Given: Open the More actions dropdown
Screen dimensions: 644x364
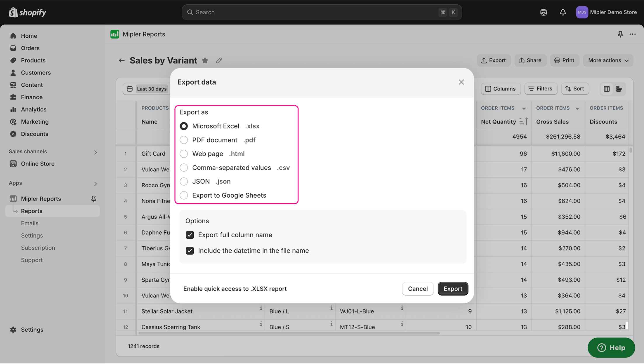Looking at the screenshot, I should pos(608,60).
